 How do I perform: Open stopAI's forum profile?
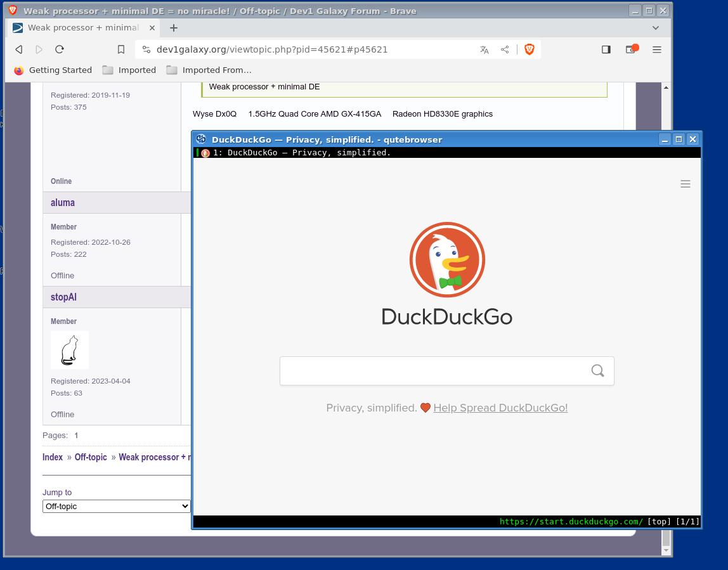(x=63, y=297)
